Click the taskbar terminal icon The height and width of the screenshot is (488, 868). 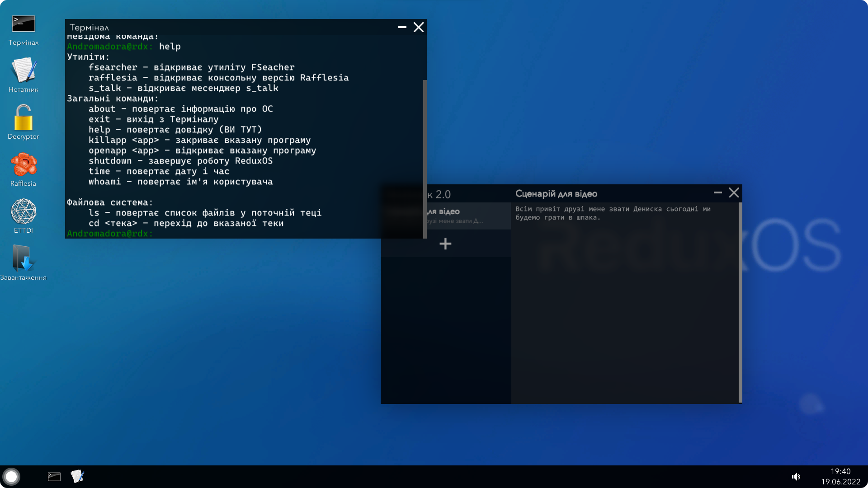coord(54,477)
